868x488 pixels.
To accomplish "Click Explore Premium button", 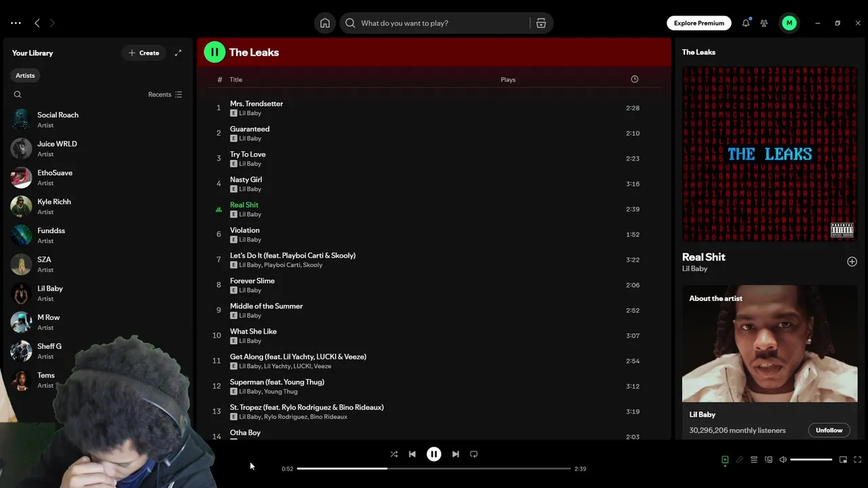I will (698, 23).
